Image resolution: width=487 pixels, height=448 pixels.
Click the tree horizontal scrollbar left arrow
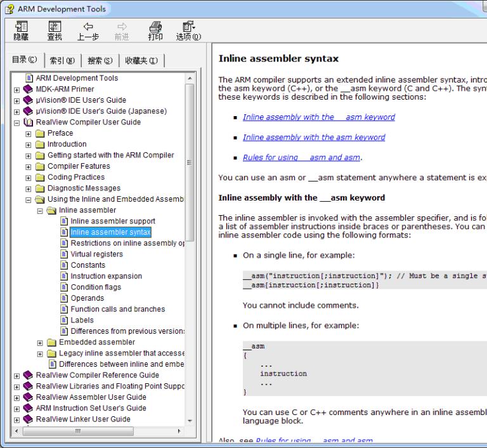click(16, 431)
